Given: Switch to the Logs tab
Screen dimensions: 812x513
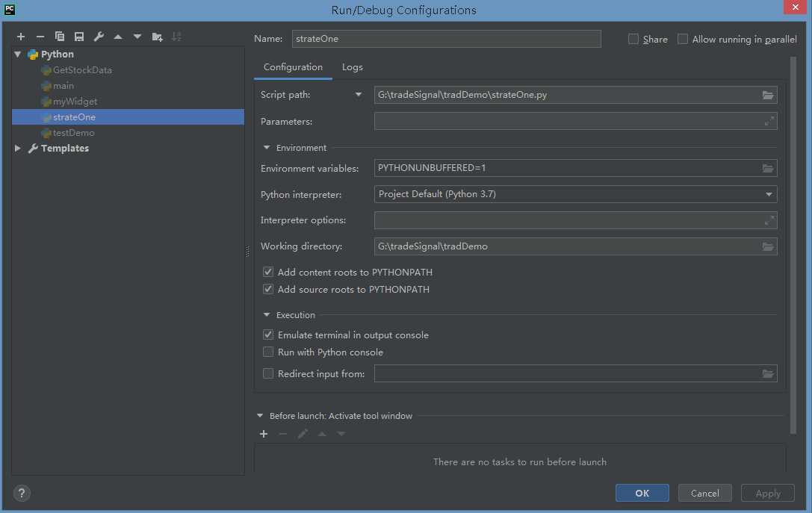Looking at the screenshot, I should [352, 67].
